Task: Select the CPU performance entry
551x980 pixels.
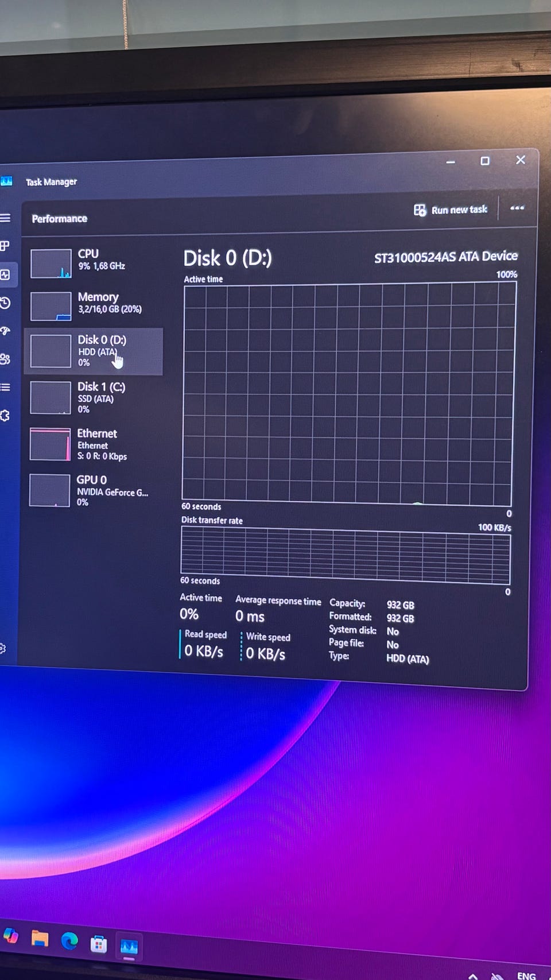Action: 94,263
